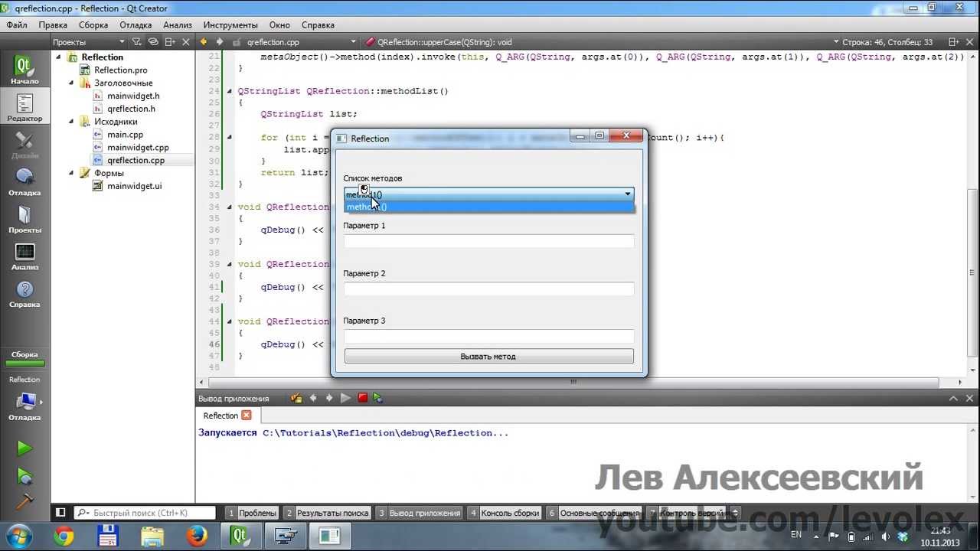Viewport: 980px width, 551px height.
Task: Open the Дизайн mode in sidebar
Action: pyautogui.click(x=24, y=143)
